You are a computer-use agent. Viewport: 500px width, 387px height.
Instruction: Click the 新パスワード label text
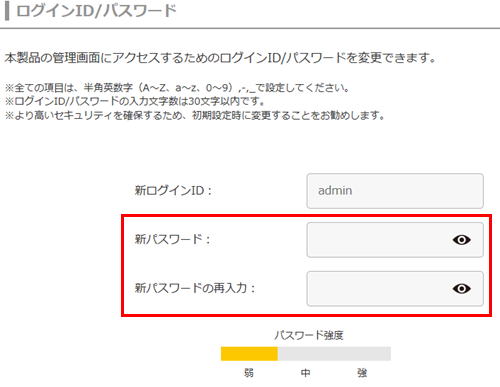[x=172, y=239]
